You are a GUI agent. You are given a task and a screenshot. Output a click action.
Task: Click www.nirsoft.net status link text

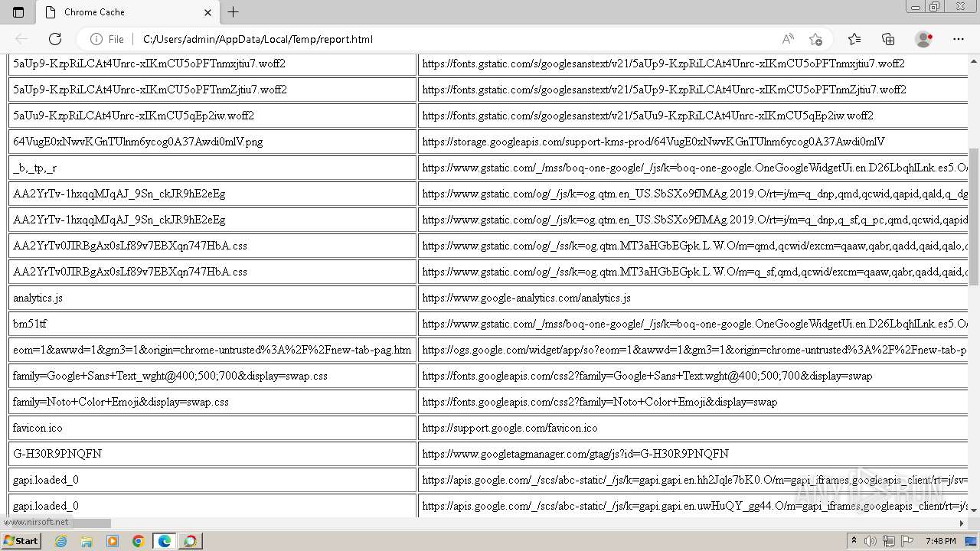coord(36,522)
